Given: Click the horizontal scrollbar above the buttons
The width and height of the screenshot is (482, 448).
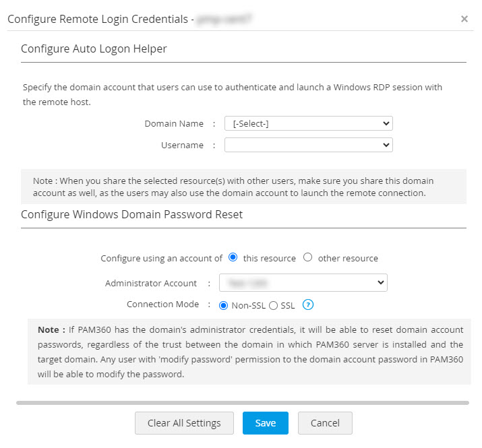Looking at the screenshot, I should click(x=243, y=403).
